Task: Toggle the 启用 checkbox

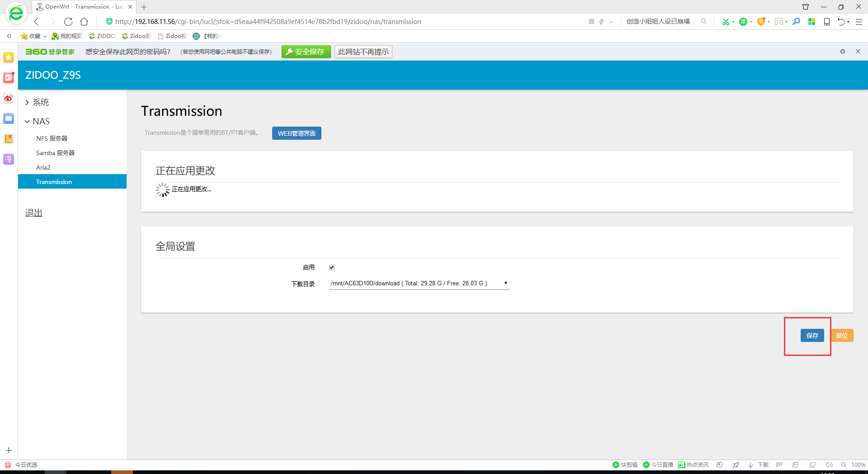Action: (x=332, y=267)
